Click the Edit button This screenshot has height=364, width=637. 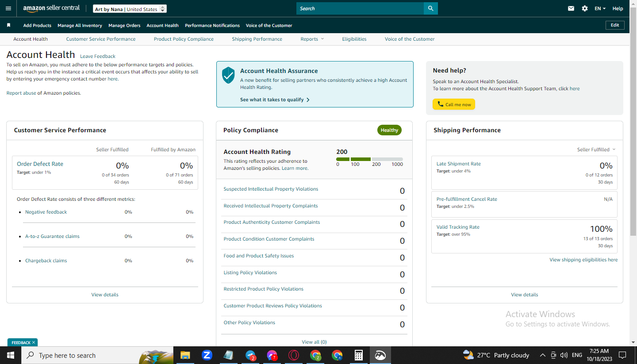pyautogui.click(x=615, y=25)
